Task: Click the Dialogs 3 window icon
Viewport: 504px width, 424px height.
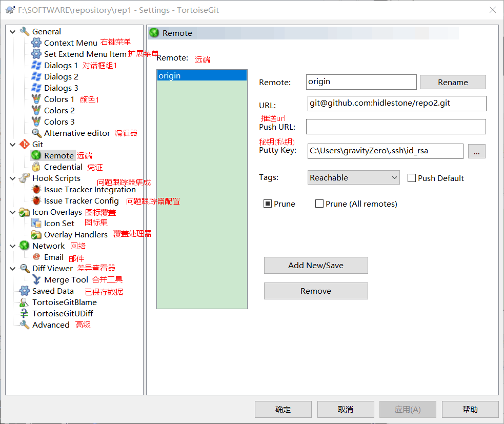Action: pyautogui.click(x=36, y=88)
